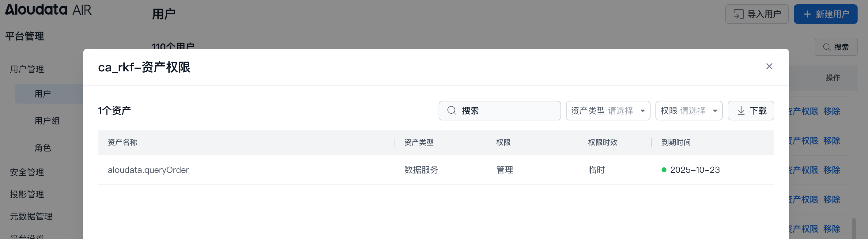
Task: Expand the 用户管理 menu section
Action: point(27,70)
